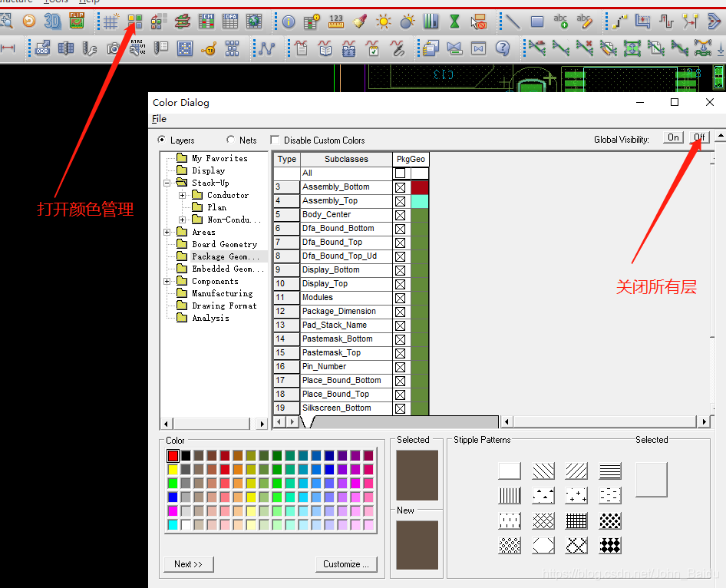Pick the yellow swatch in first palette column
The height and width of the screenshot is (588, 726).
(x=173, y=470)
